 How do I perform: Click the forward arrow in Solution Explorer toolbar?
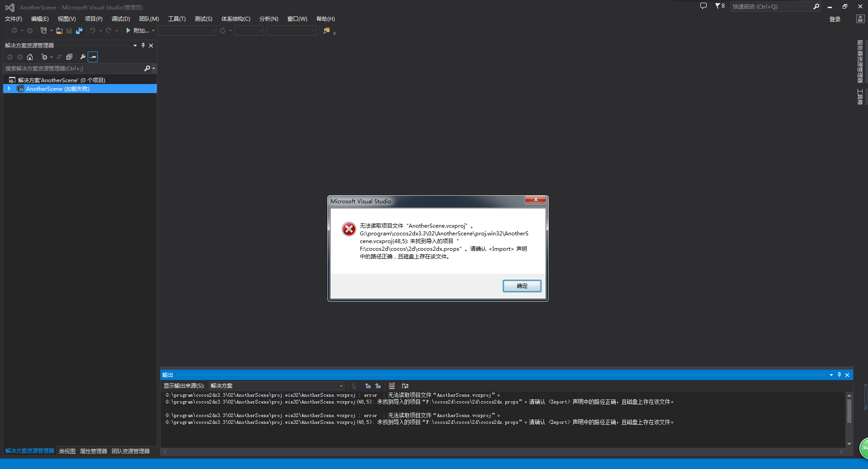tap(20, 57)
